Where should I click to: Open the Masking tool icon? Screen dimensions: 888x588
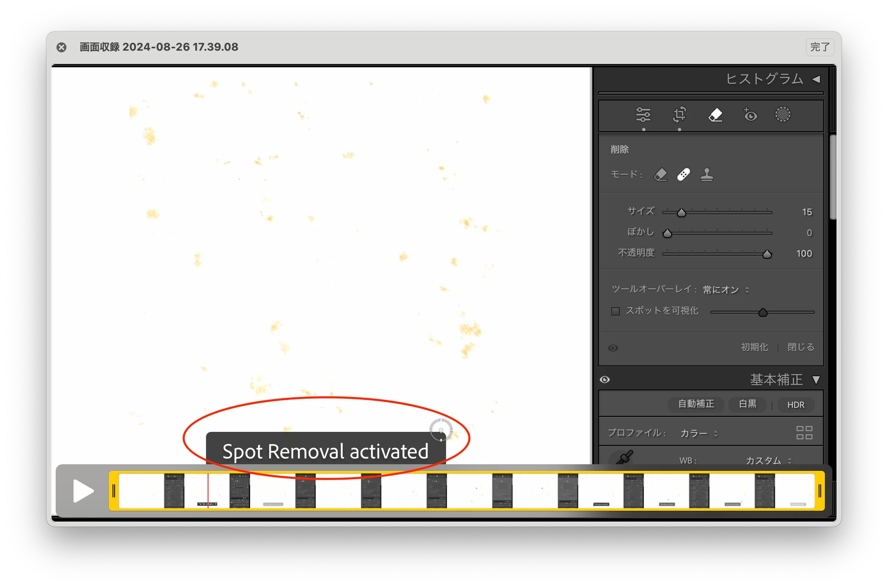(783, 115)
